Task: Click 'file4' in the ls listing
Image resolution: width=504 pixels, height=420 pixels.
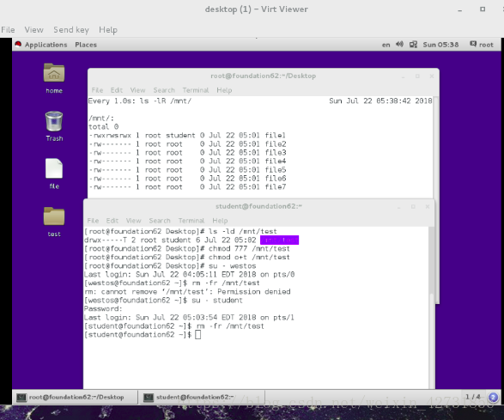Action: click(x=276, y=161)
